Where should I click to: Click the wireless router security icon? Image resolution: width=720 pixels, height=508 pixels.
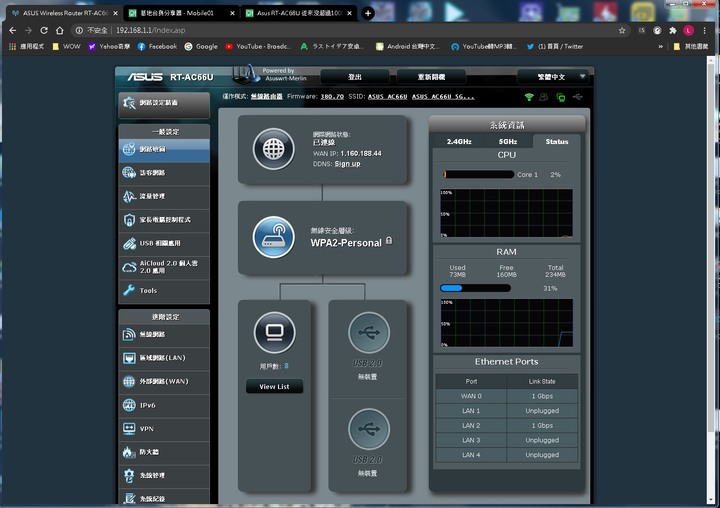(x=274, y=237)
